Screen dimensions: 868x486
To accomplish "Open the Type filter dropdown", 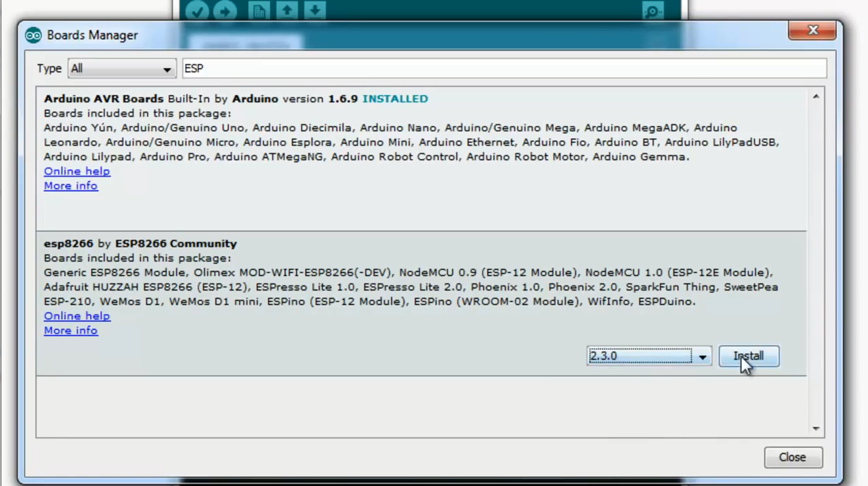I will point(122,69).
